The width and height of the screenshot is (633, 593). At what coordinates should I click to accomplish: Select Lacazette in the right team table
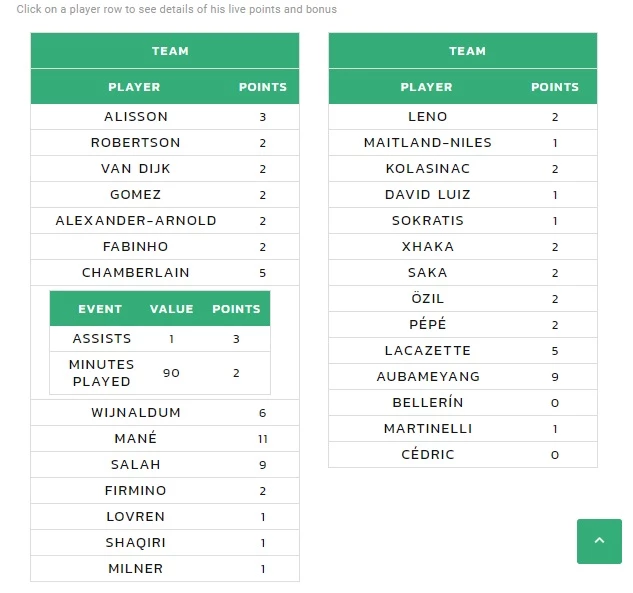pos(463,350)
